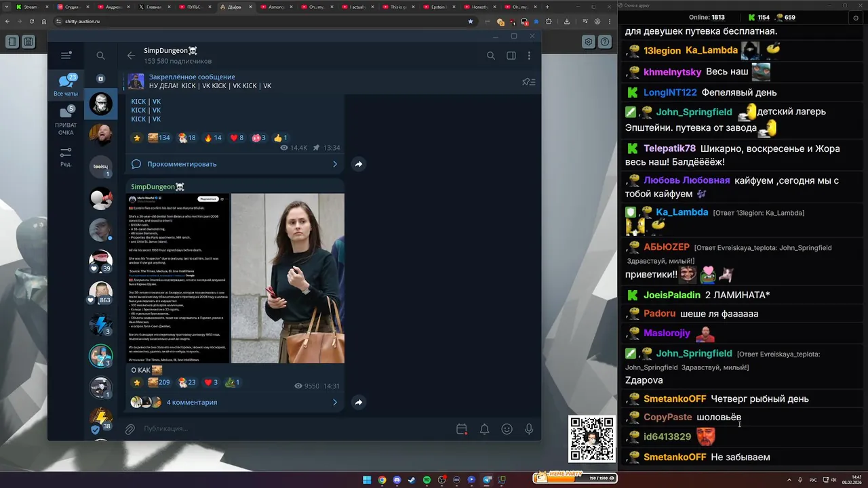This screenshot has width=868, height=488.
Task: Open the archived chats icon
Action: point(100,79)
